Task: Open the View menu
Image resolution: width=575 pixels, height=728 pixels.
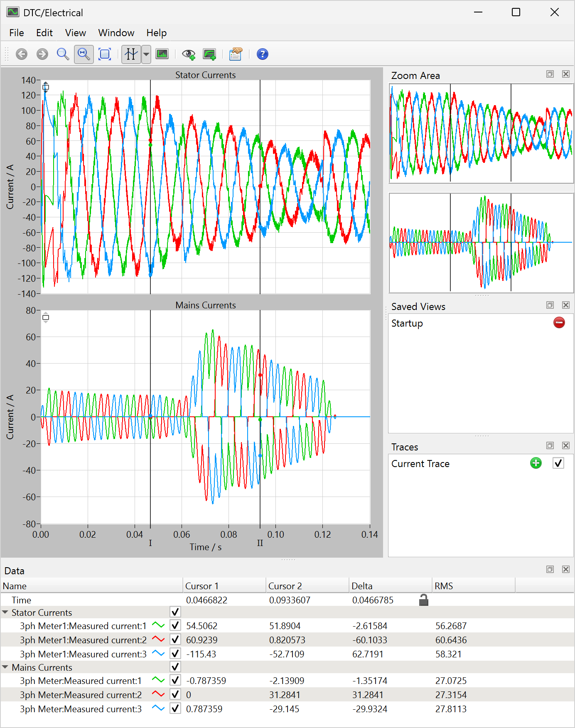Action: (x=75, y=33)
